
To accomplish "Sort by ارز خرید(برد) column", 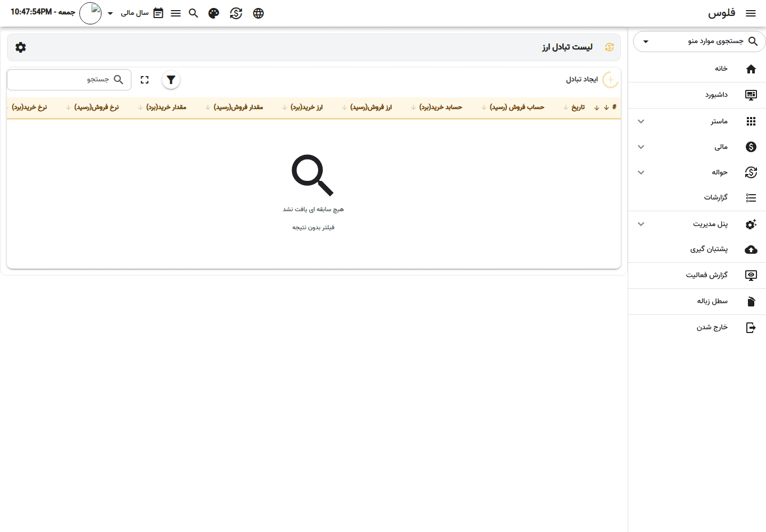I will (x=306, y=107).
